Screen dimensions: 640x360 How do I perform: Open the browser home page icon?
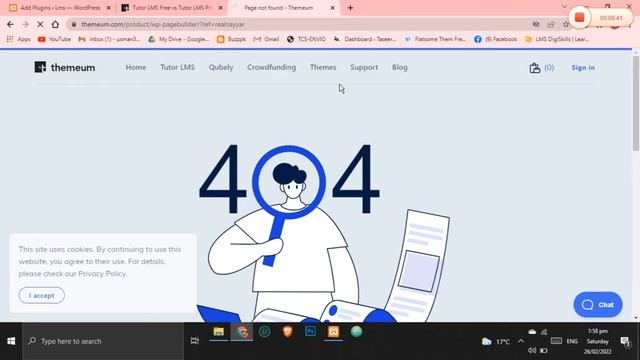(x=55, y=24)
